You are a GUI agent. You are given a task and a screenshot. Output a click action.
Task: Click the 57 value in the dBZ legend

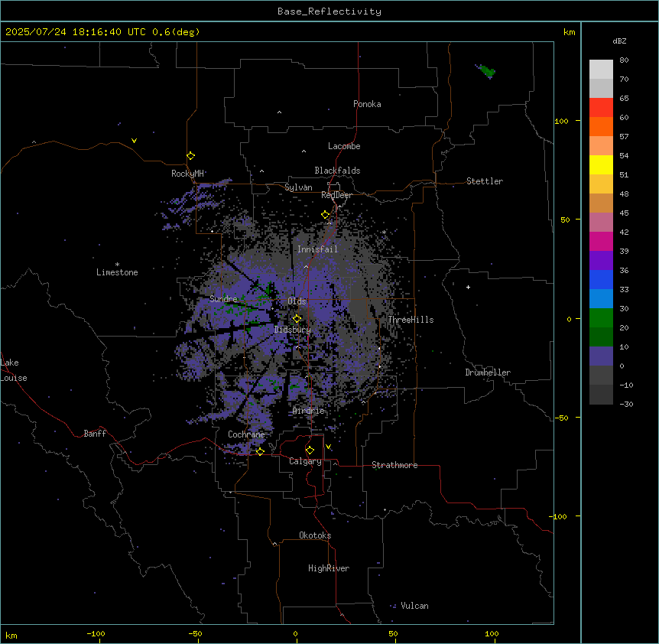624,136
